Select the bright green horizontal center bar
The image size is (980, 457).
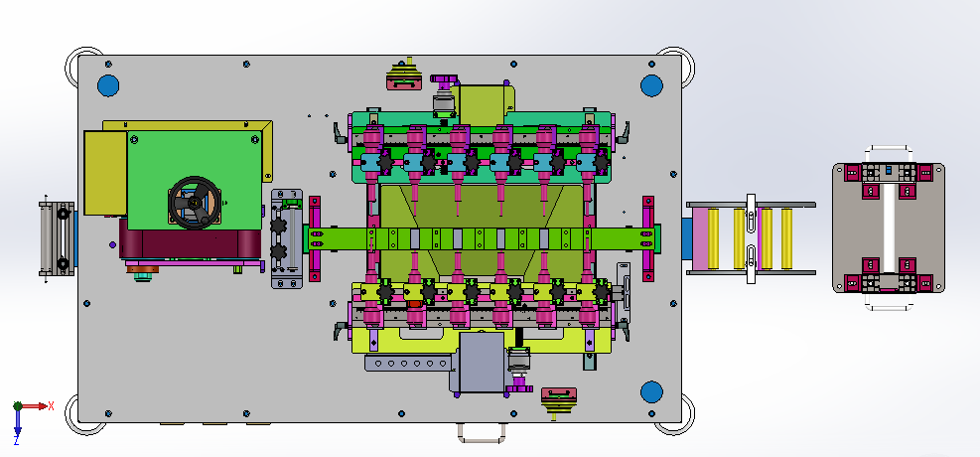click(482, 239)
